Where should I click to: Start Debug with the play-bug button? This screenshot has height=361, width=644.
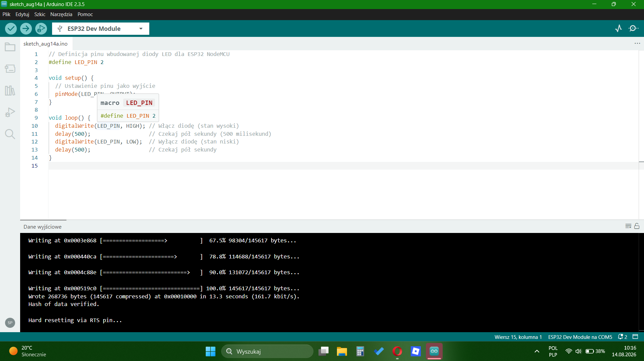click(x=41, y=28)
